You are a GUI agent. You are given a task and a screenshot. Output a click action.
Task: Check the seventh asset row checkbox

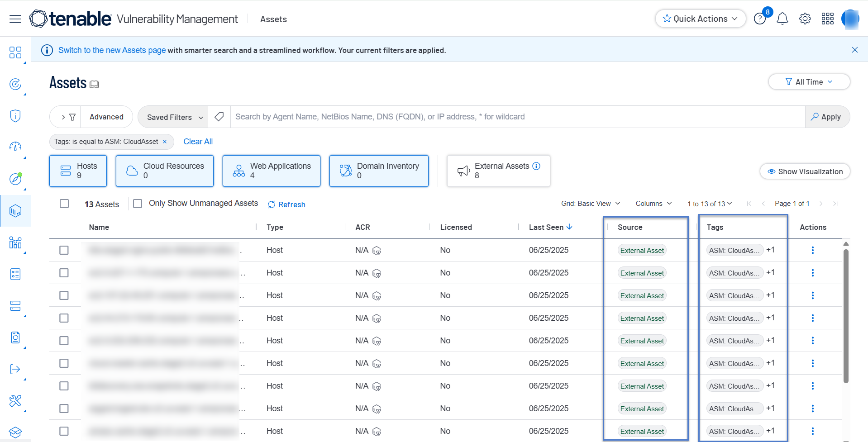(64, 386)
